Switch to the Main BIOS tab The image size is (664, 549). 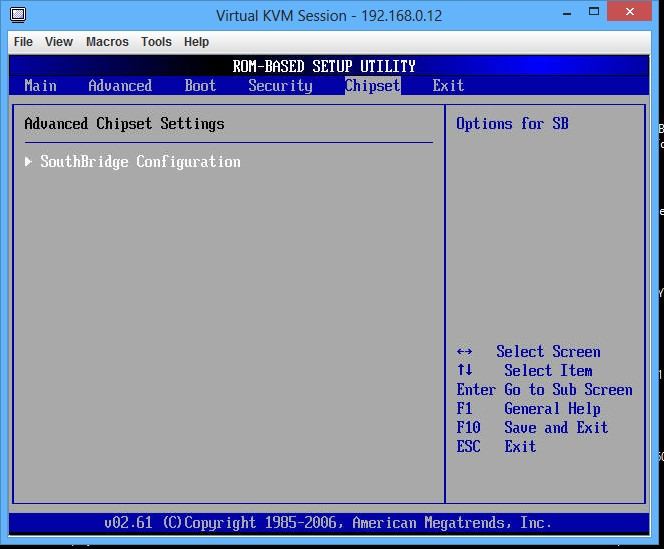point(40,86)
